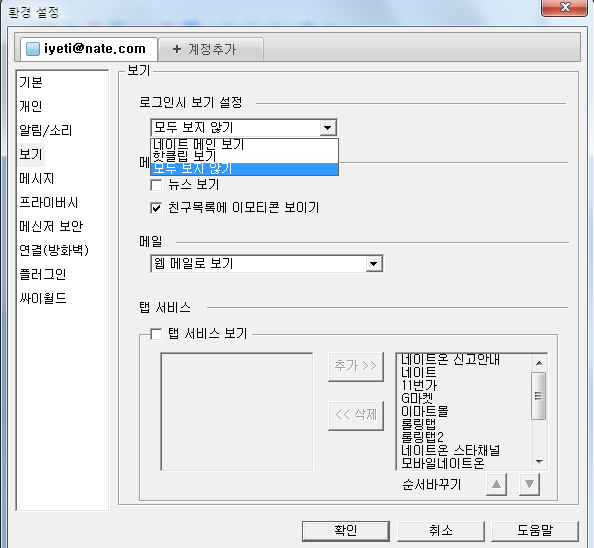Move order up with 순서바꾸기 up arrow
This screenshot has width=594, height=548.
(496, 484)
